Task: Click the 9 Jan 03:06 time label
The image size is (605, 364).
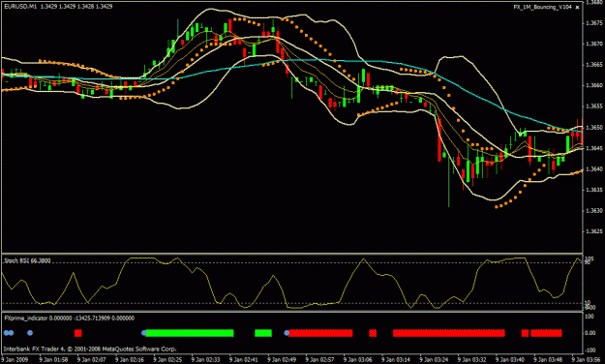Action: [358, 360]
